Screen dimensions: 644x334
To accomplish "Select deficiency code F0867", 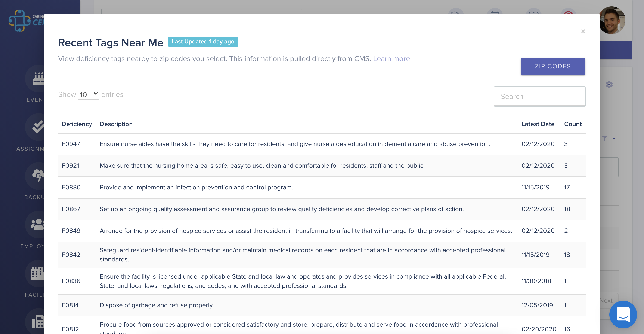I will click(x=71, y=209).
